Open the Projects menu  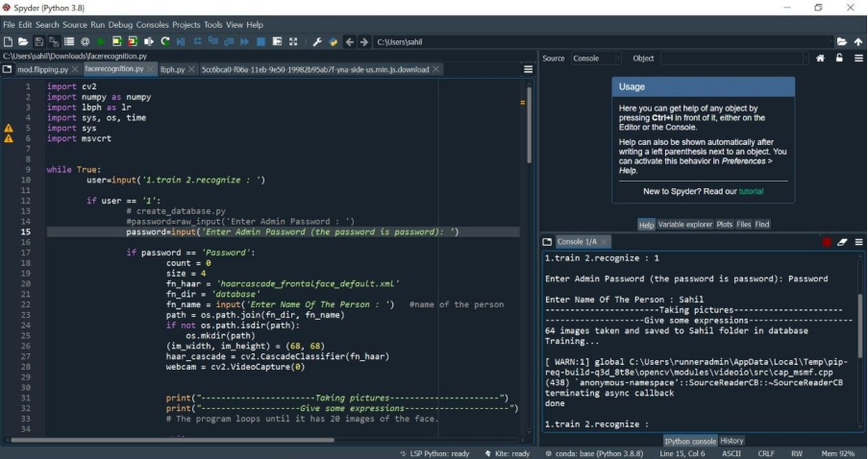click(x=186, y=25)
